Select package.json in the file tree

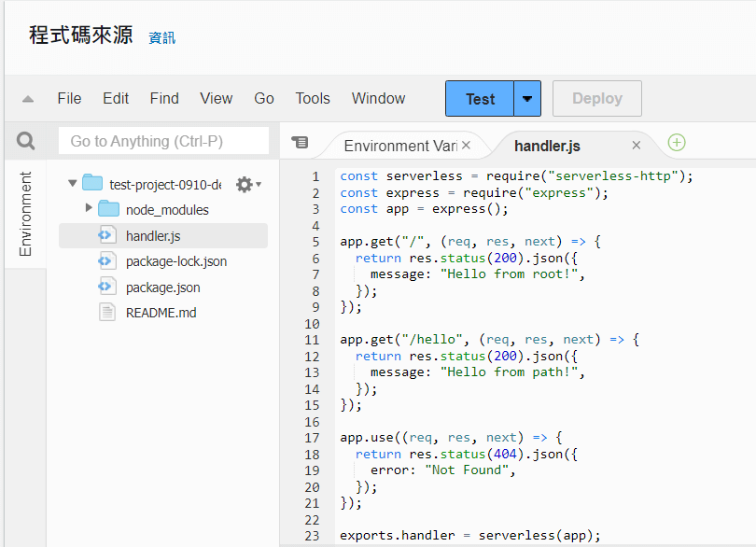tap(162, 288)
